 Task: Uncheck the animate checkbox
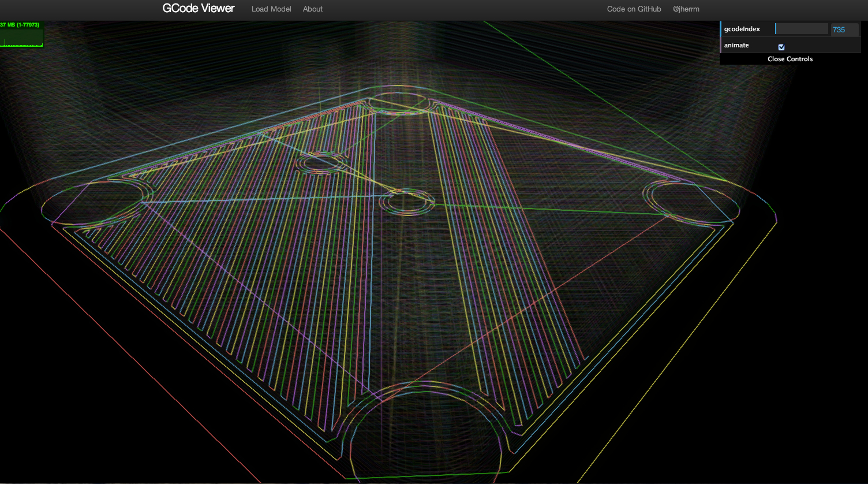coord(781,47)
